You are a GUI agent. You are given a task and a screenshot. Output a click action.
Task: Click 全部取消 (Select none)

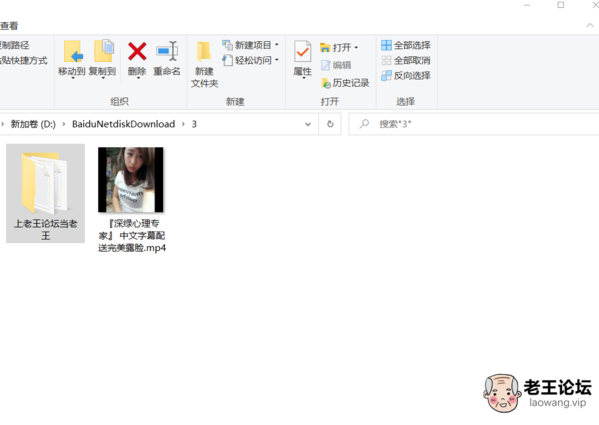pyautogui.click(x=406, y=60)
